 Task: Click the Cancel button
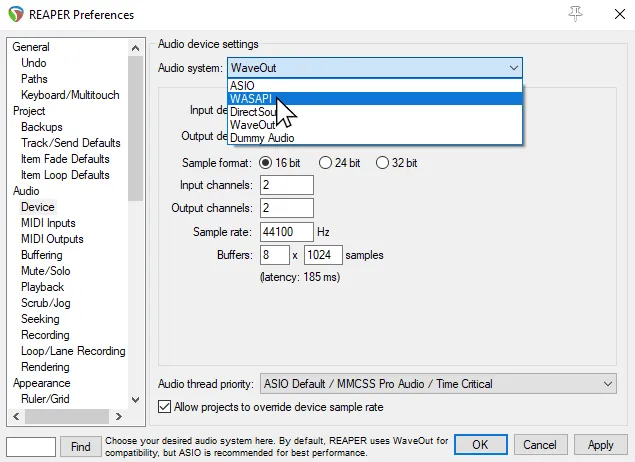click(x=540, y=445)
